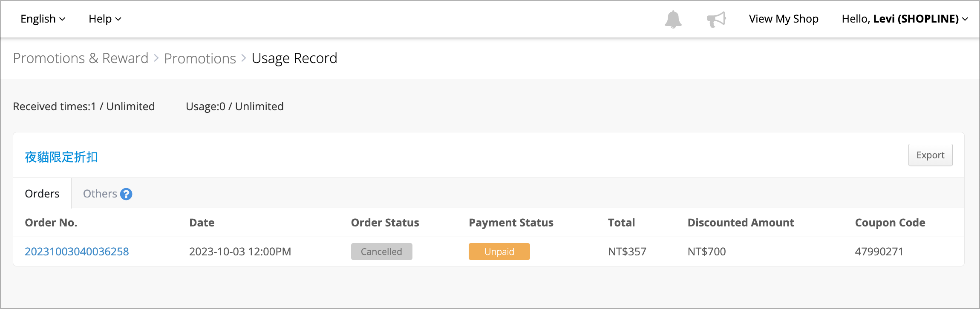Image resolution: width=980 pixels, height=309 pixels.
Task: Go to Promotions & Reward breadcrumb
Action: 81,58
